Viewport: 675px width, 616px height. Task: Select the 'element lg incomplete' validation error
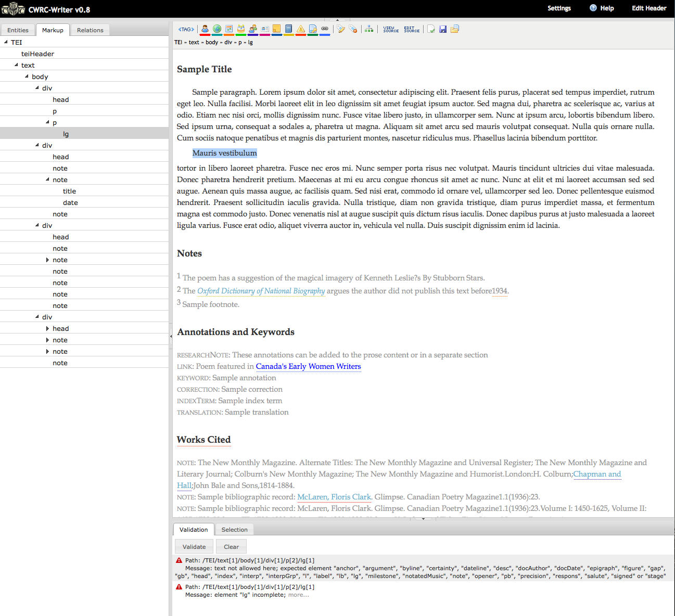pos(423,591)
